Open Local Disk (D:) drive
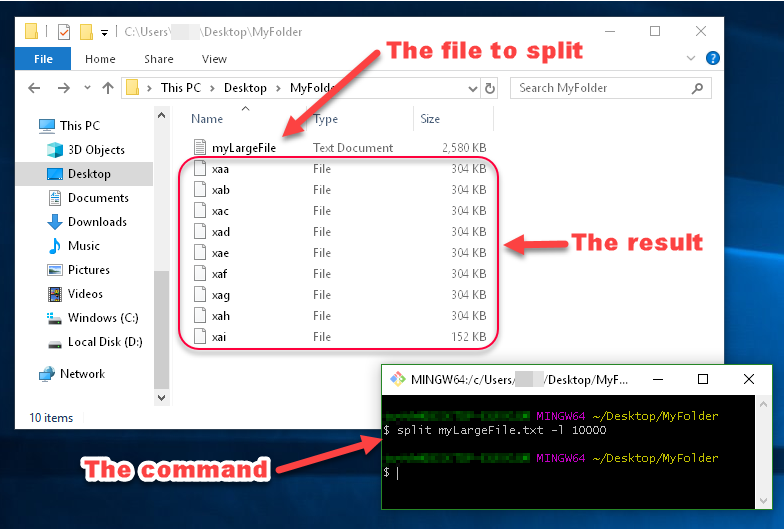This screenshot has height=529, width=784. 95,342
